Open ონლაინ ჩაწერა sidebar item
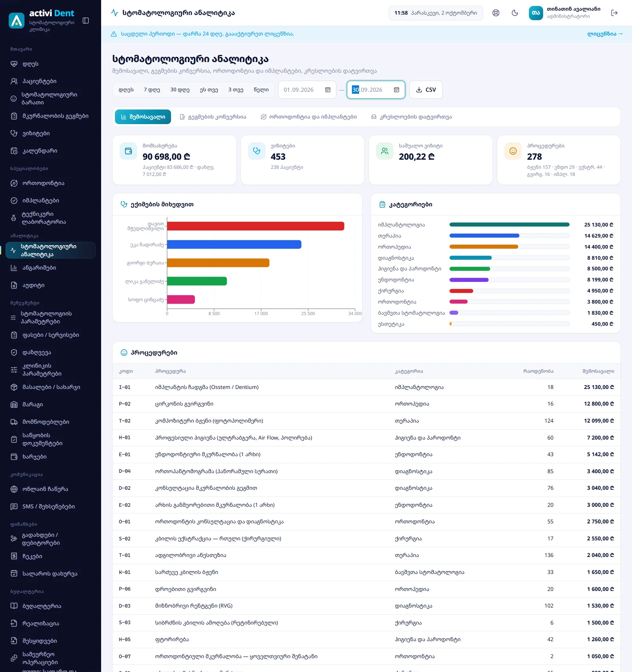The height and width of the screenshot is (672, 632). [x=51, y=489]
